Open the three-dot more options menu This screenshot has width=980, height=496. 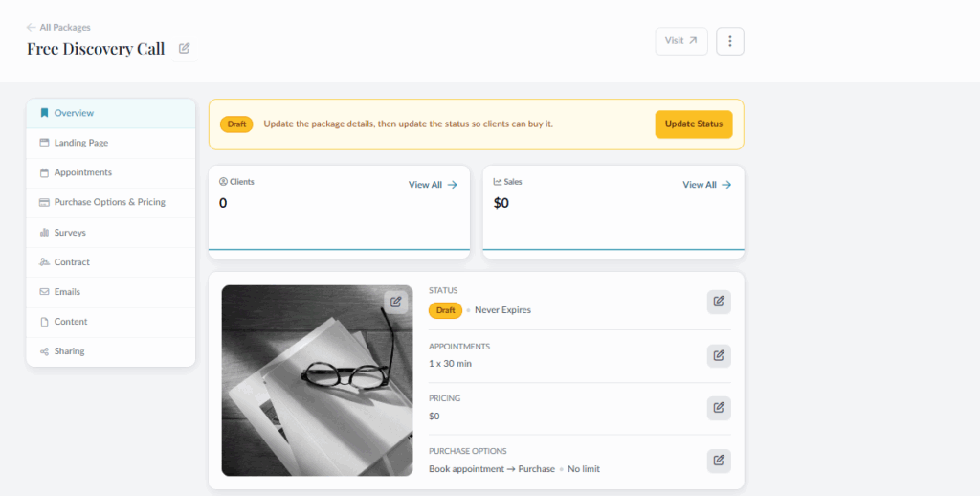coord(730,41)
